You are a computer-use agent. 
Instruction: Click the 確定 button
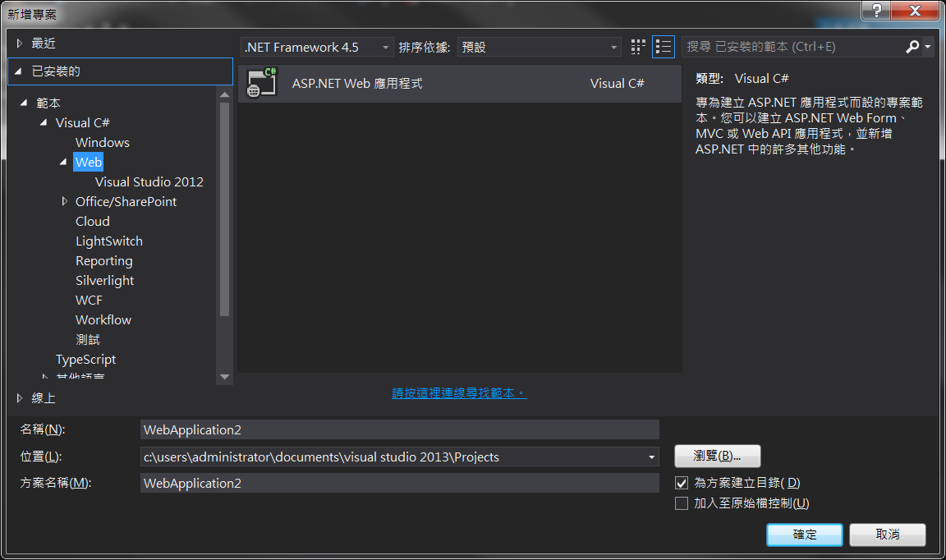[x=804, y=535]
